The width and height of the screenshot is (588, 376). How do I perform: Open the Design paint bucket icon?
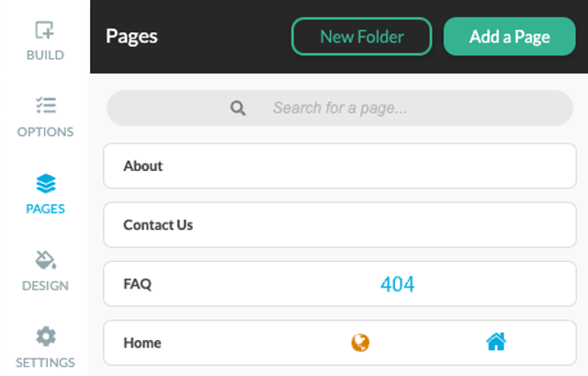(46, 260)
